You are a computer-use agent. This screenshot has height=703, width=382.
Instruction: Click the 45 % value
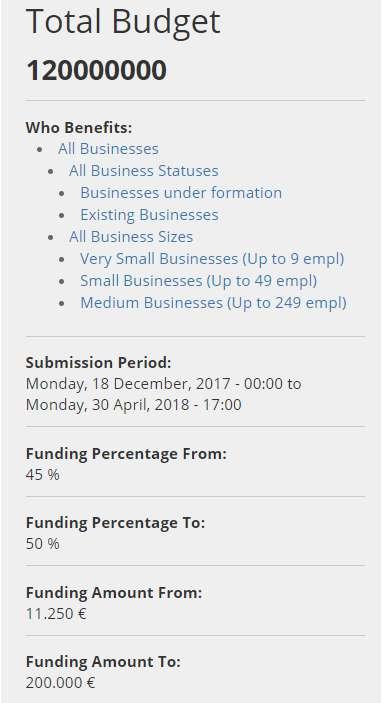(43, 475)
